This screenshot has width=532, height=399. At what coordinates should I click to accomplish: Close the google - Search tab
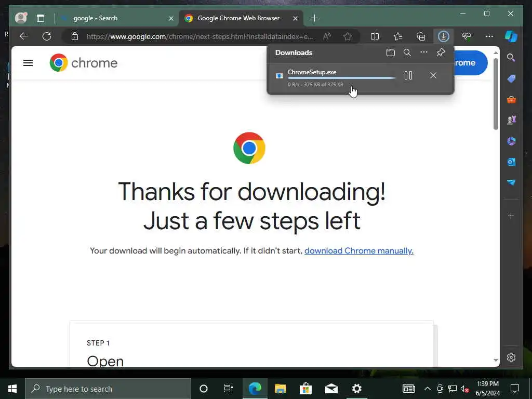coord(171,18)
